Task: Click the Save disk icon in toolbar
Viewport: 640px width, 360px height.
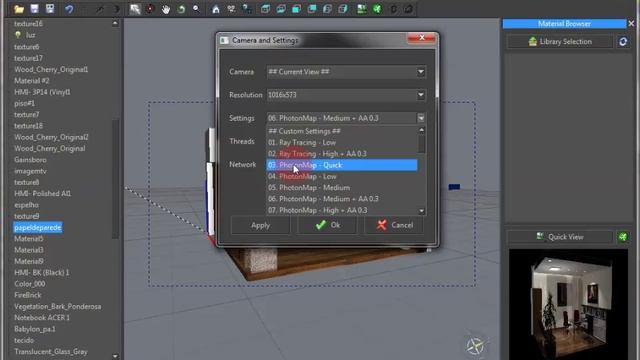Action: point(34,9)
